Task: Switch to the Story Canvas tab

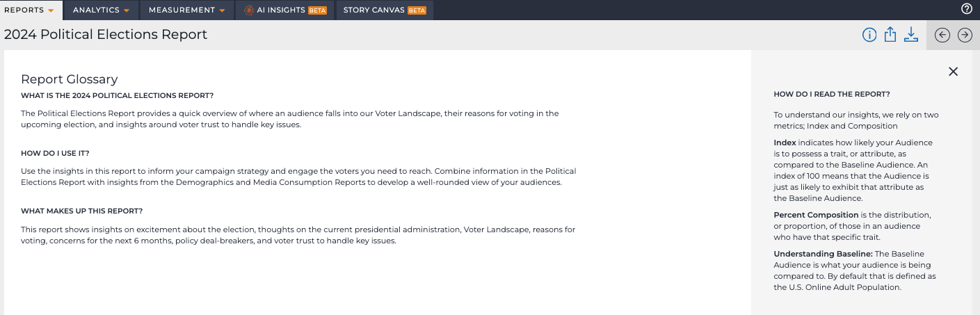Action: [385, 10]
